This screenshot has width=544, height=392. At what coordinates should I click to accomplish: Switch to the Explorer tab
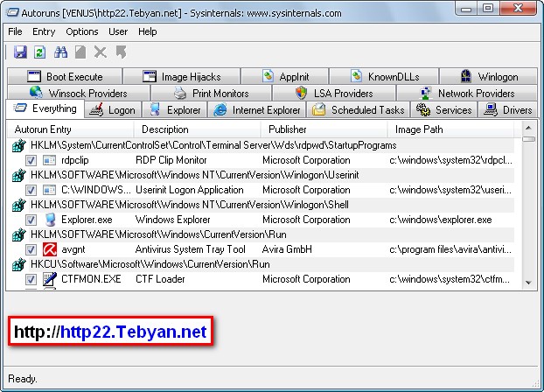click(175, 110)
